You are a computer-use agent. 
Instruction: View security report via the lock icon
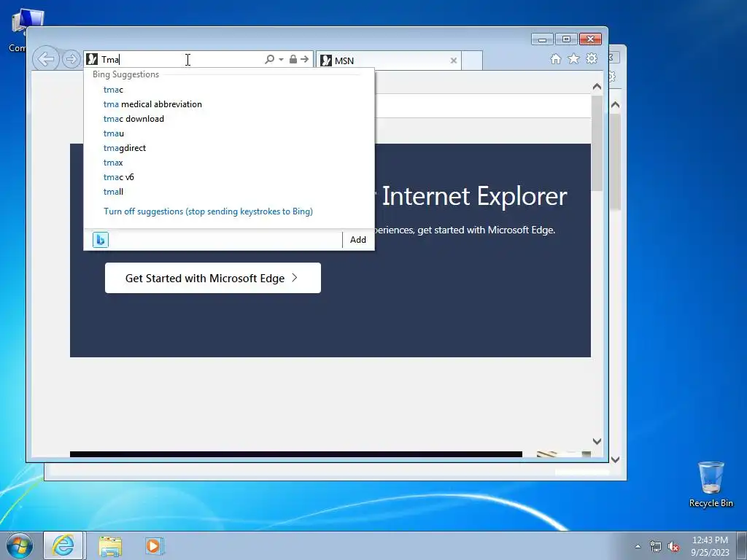pyautogui.click(x=293, y=59)
